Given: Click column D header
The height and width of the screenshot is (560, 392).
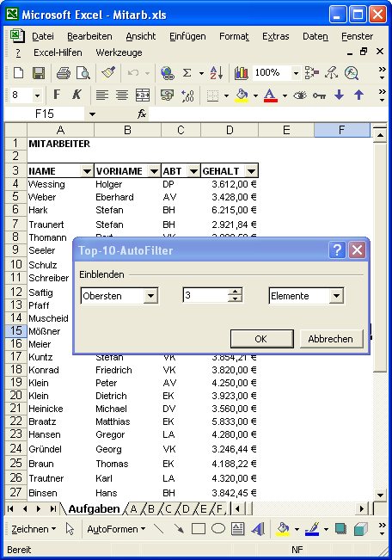Looking at the screenshot, I should click(x=230, y=130).
